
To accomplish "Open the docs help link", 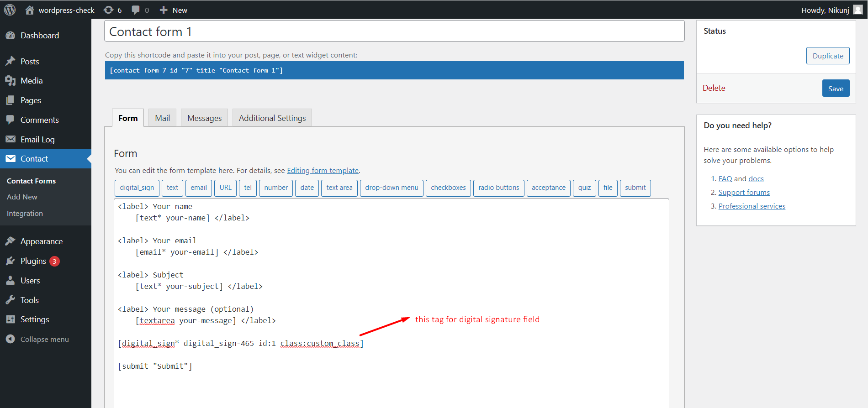I will click(x=756, y=179).
